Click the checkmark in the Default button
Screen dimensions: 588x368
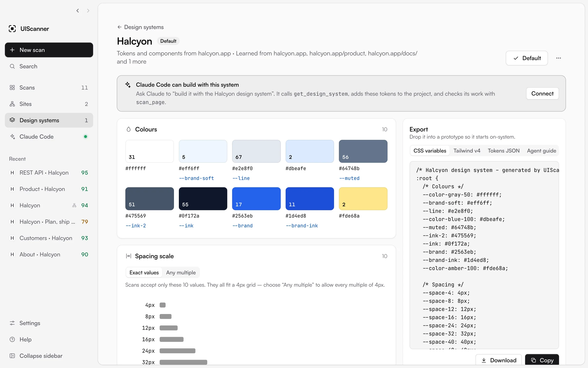516,58
